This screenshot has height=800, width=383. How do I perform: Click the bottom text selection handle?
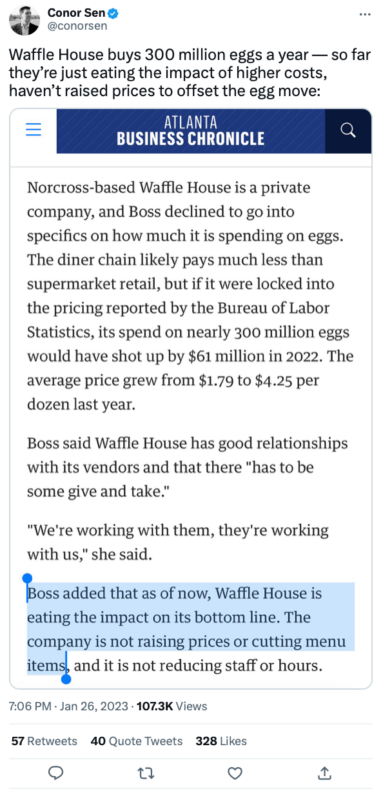(x=66, y=679)
